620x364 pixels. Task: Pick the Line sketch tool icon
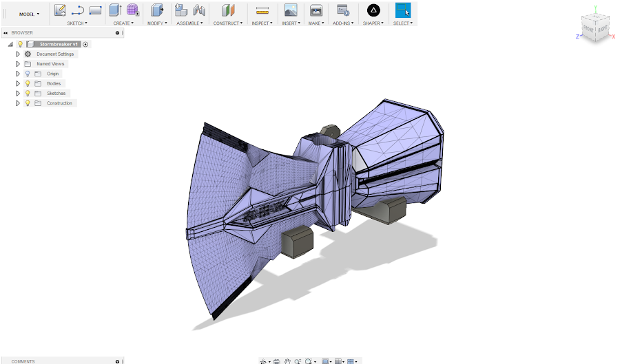coord(77,10)
